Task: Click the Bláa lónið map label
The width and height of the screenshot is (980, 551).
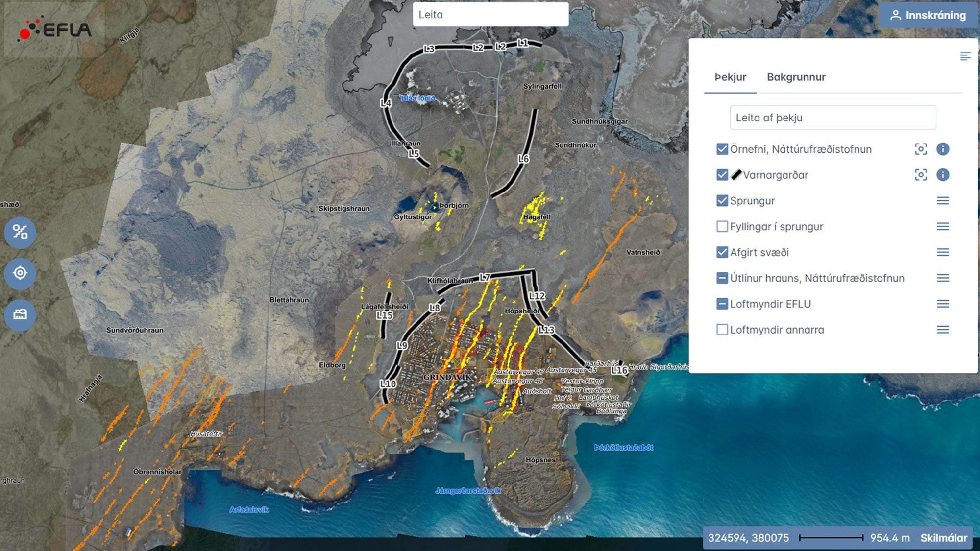Action: [x=418, y=98]
